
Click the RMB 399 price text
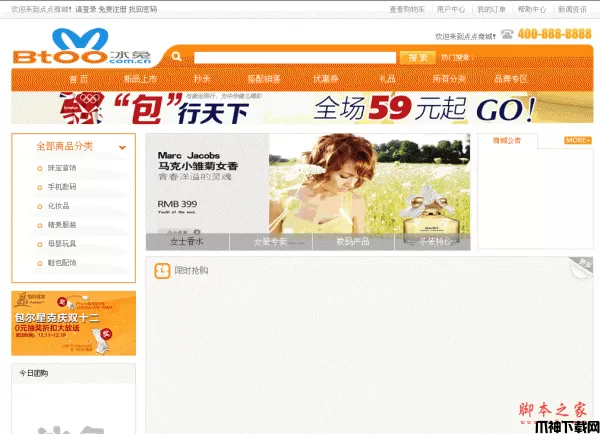(x=177, y=204)
